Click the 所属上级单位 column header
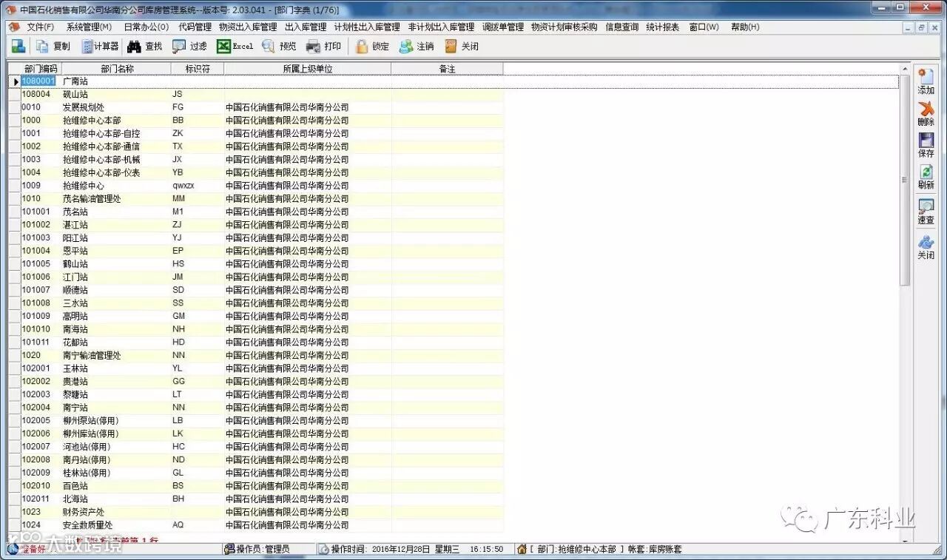 pos(308,69)
